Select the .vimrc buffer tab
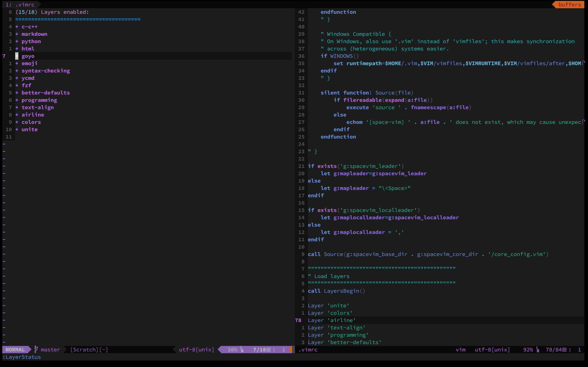This screenshot has width=588, height=367. pyautogui.click(x=20, y=4)
